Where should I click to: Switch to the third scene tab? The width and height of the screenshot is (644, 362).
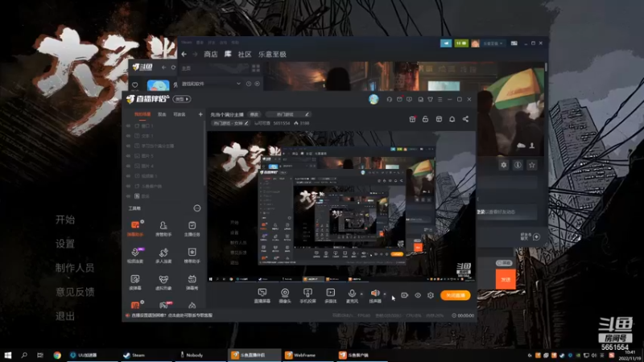click(179, 114)
